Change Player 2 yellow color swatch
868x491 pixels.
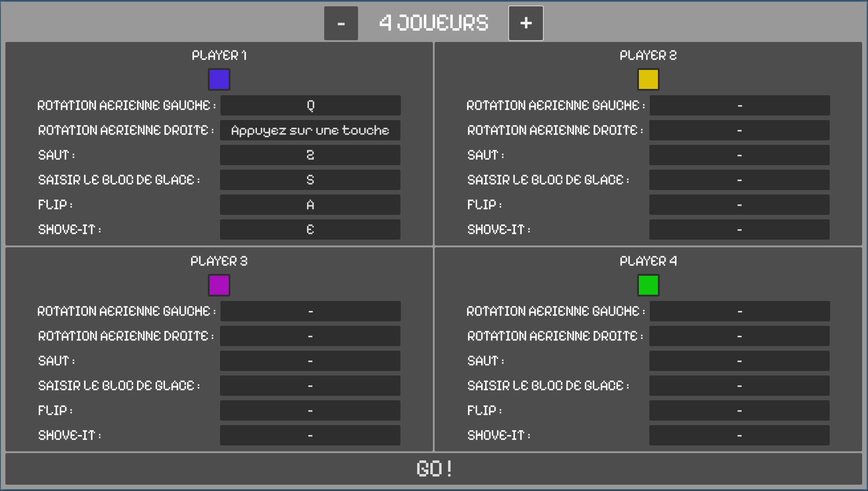(x=648, y=79)
